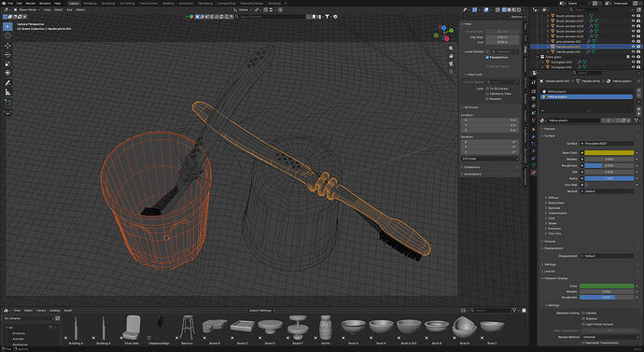The width and height of the screenshot is (644, 352).
Task: Open the Modifiers wrench properties tab
Action: [534, 136]
